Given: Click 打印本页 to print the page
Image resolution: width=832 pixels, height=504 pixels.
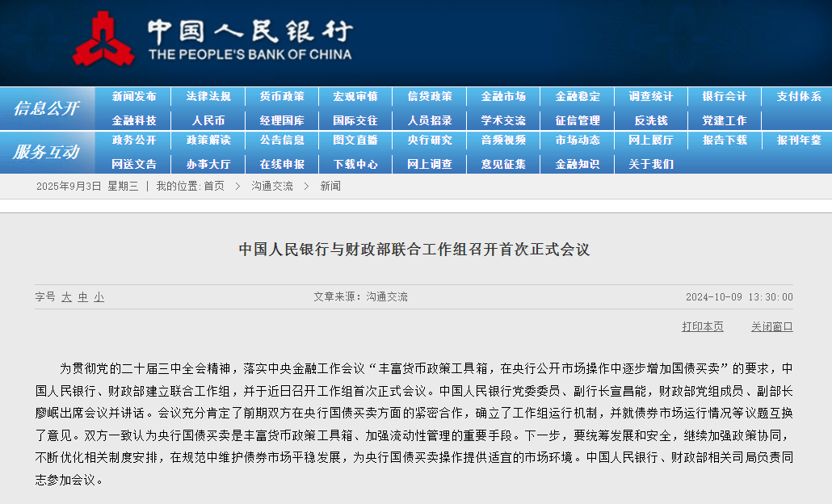Looking at the screenshot, I should coord(703,327).
